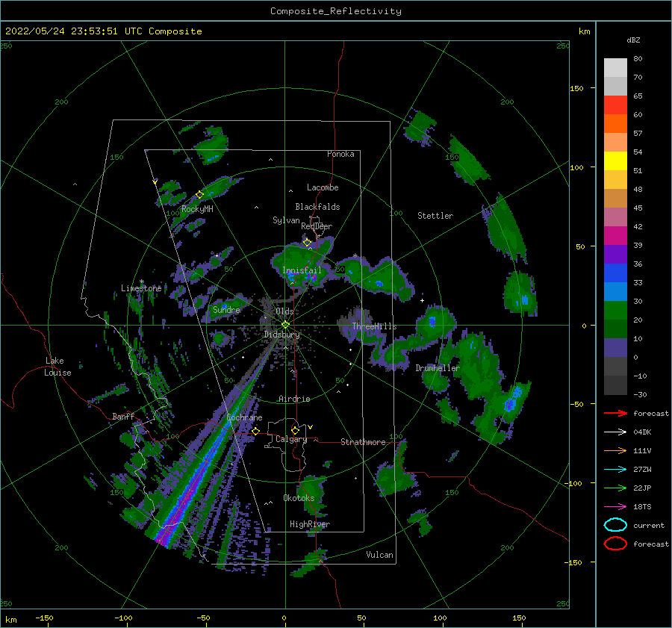This screenshot has height=628, width=672.
Task: Click the RedDeer city label
Action: click(317, 226)
